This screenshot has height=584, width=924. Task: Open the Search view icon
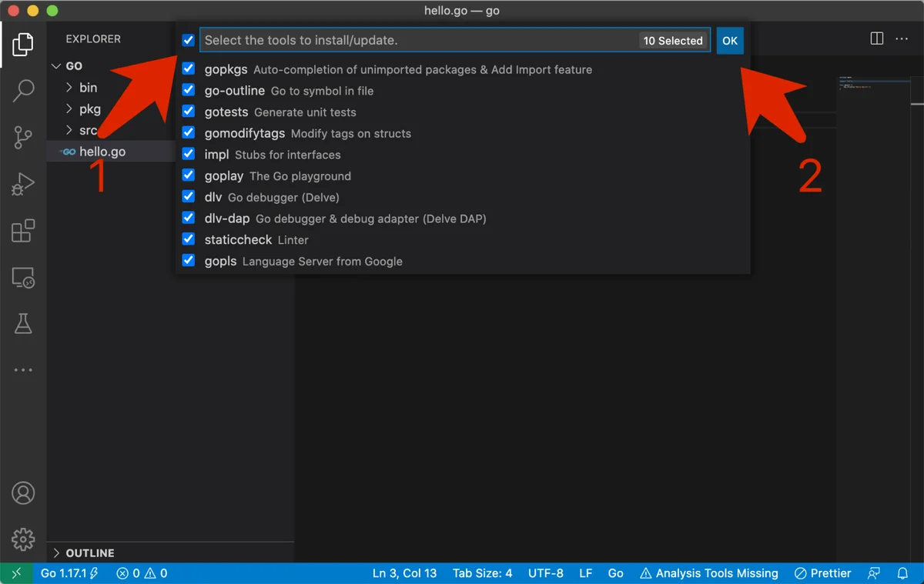(x=23, y=91)
